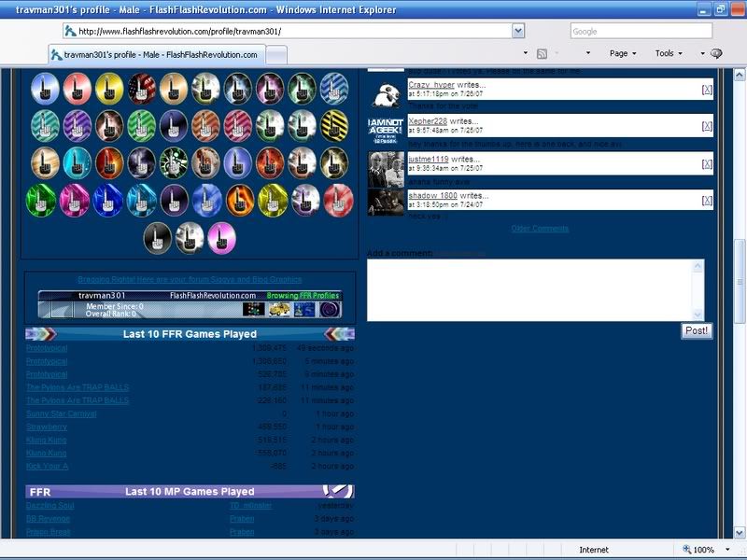Click the pink skill token in bottom row

pos(221,237)
